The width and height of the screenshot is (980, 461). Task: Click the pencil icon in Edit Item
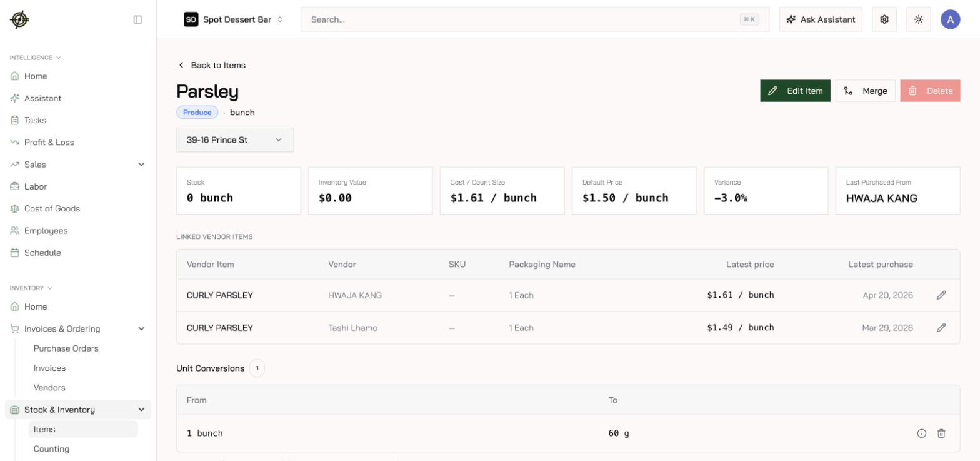pyautogui.click(x=772, y=91)
